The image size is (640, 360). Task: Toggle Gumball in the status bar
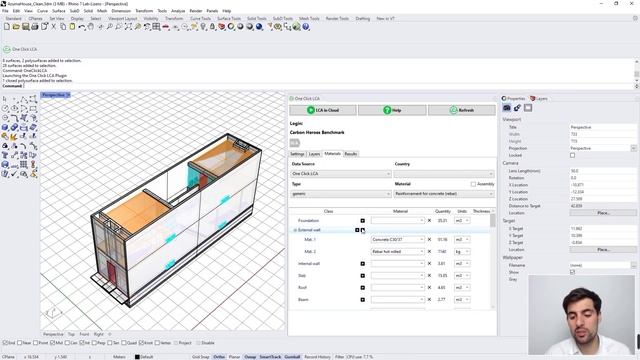(292, 357)
